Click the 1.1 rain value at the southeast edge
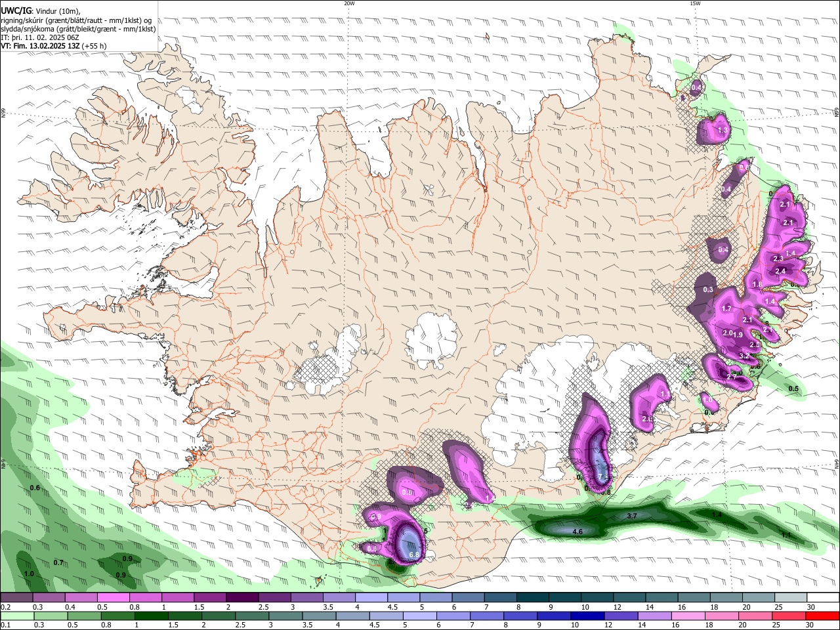The width and height of the screenshot is (840, 630). (x=786, y=535)
